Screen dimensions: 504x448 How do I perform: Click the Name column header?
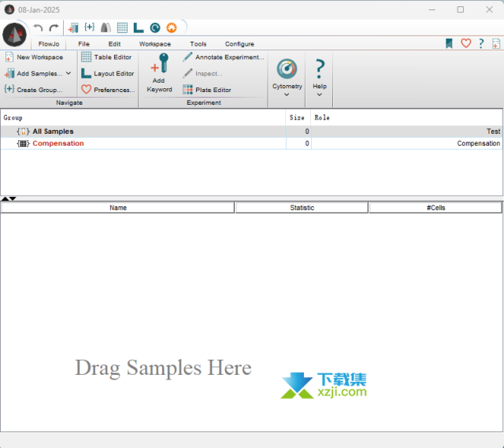(117, 208)
